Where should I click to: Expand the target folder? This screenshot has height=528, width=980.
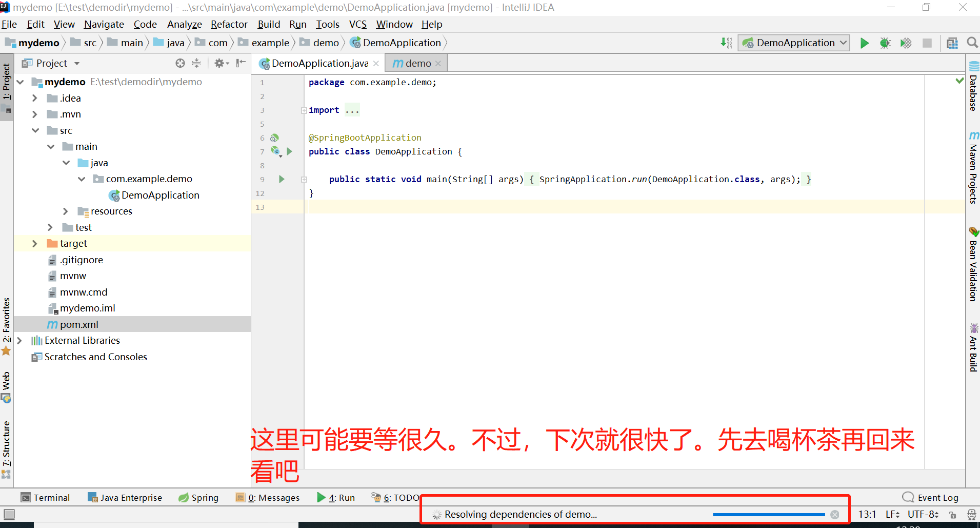click(35, 244)
